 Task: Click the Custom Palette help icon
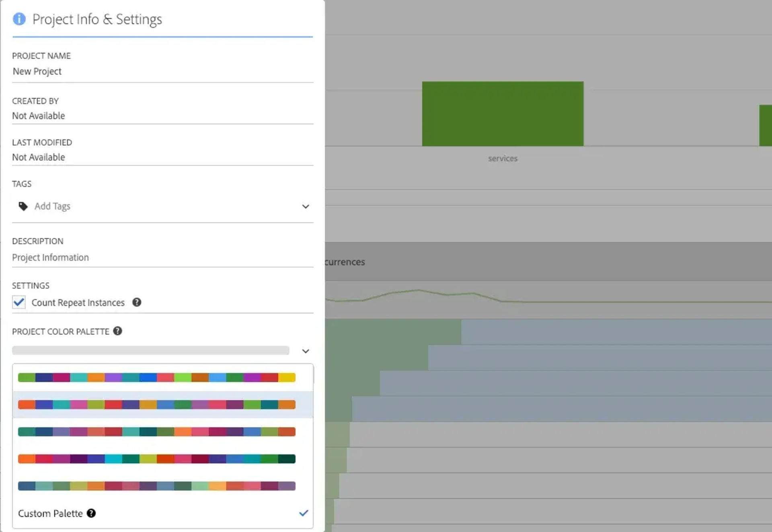click(91, 513)
